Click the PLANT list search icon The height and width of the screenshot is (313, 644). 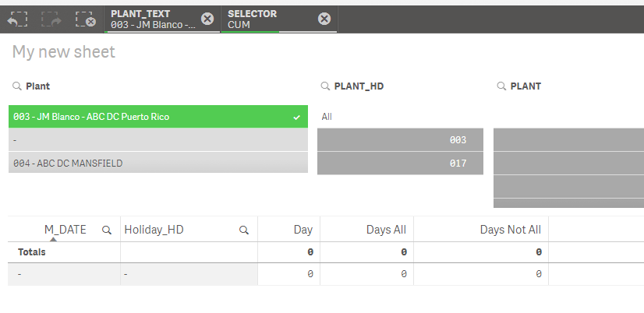tap(501, 86)
